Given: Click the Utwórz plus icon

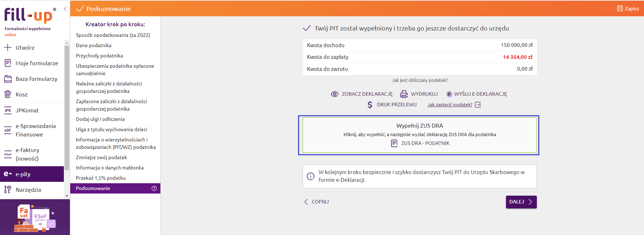Looking at the screenshot, I should (x=7, y=47).
